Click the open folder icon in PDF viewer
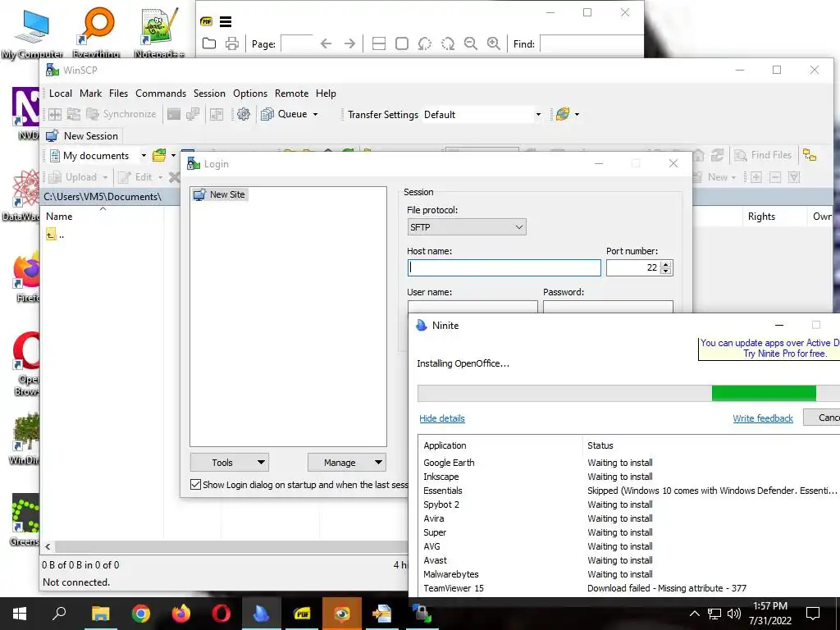This screenshot has width=840, height=630. (x=209, y=43)
